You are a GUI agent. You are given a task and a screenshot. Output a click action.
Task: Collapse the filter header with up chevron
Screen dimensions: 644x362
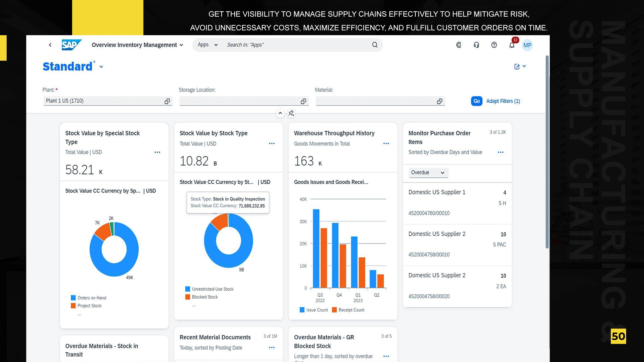pyautogui.click(x=280, y=113)
